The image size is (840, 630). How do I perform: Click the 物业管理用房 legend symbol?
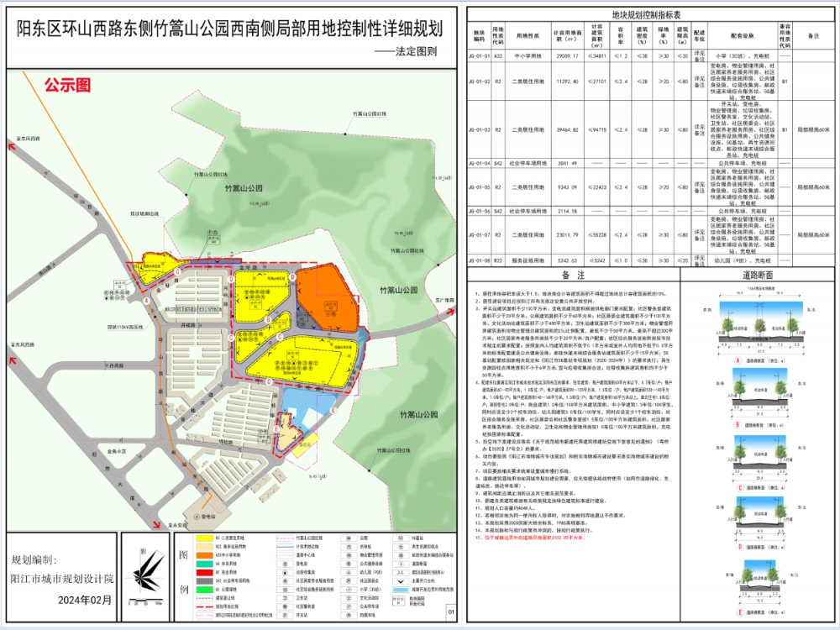coord(349,555)
